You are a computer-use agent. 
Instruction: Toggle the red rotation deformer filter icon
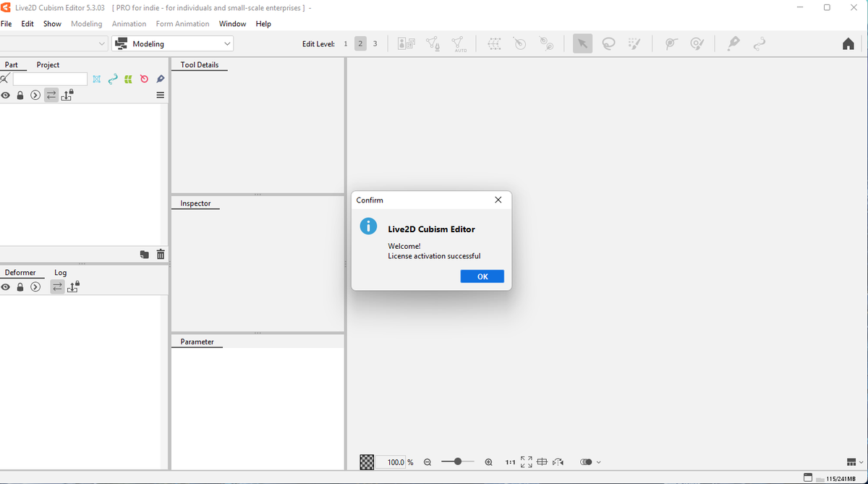[144, 79]
